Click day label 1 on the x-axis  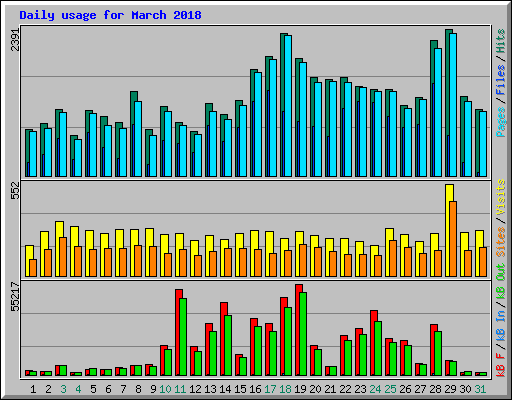coord(33,389)
